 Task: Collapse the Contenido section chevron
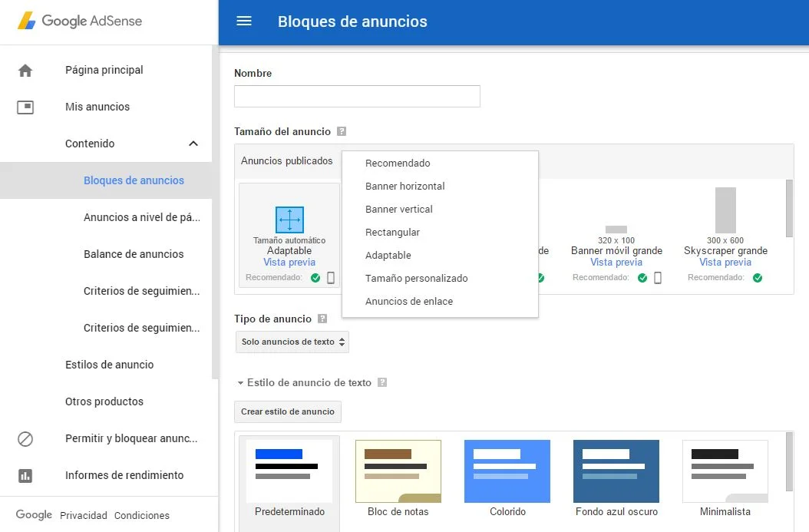[x=193, y=144]
